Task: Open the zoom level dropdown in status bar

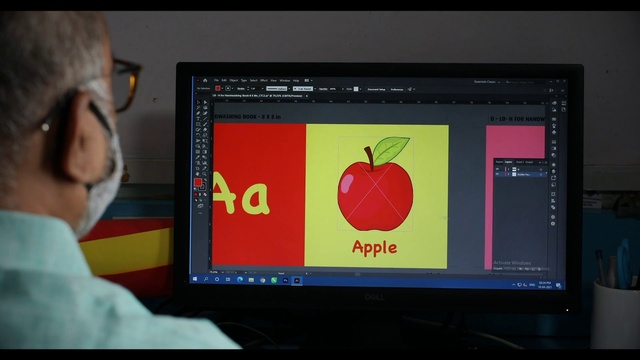Action: (222, 272)
